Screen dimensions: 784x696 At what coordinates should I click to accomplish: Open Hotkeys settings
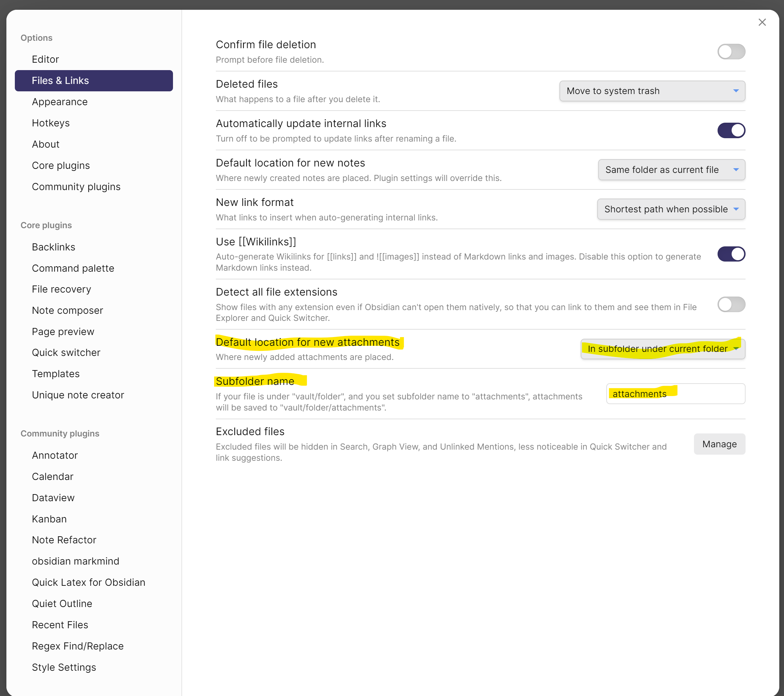point(51,123)
